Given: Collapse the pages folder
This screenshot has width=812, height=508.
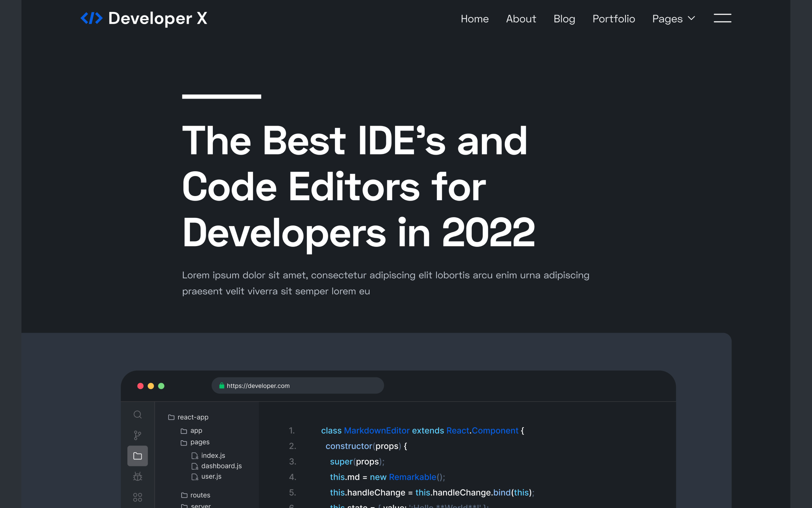Looking at the screenshot, I should click(195, 443).
